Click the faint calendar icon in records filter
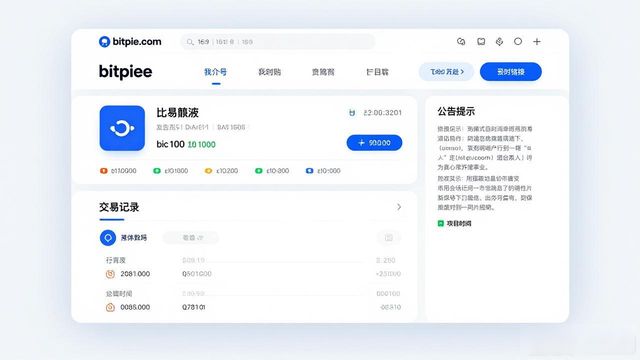 coord(389,238)
